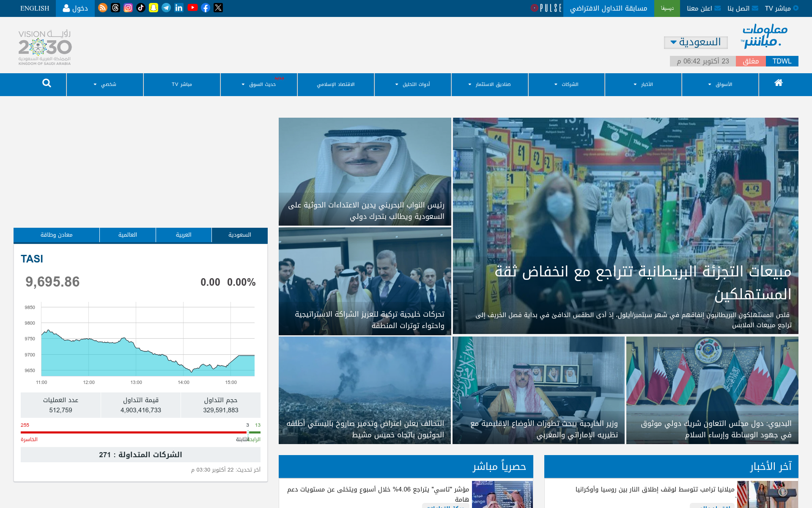Click the search magnifier icon

[x=47, y=83]
